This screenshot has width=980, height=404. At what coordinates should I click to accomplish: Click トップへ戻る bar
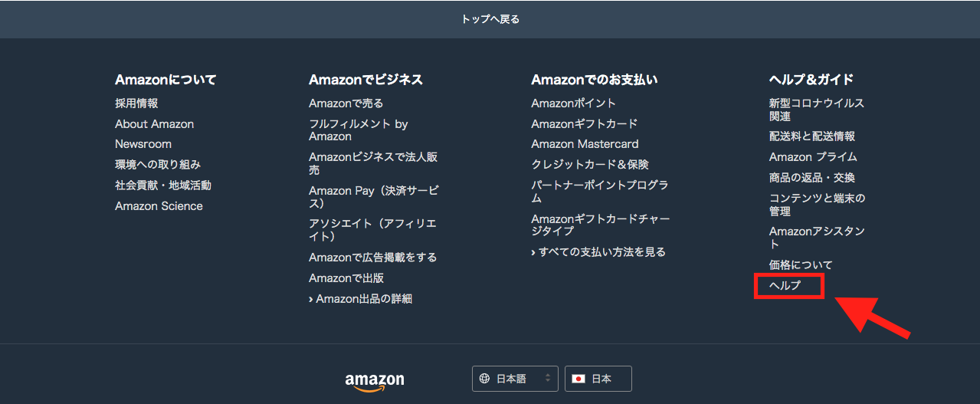point(490,19)
